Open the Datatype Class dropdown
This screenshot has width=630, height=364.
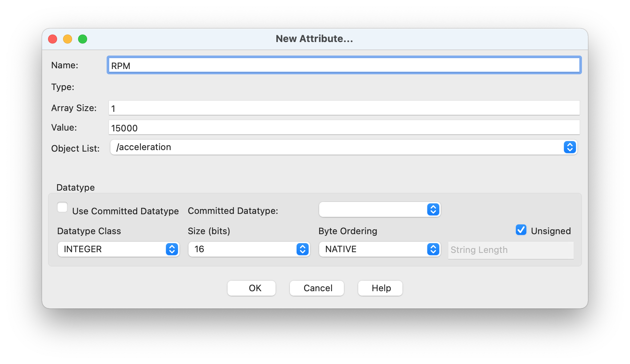[x=172, y=249]
